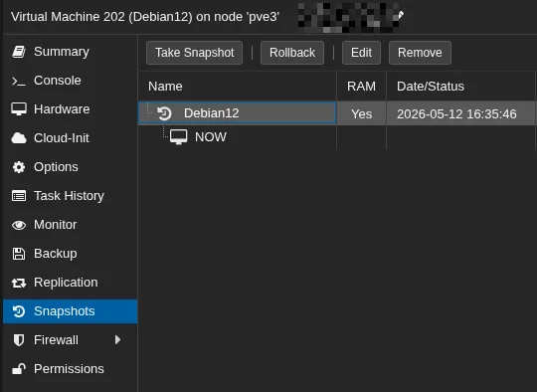Click the Snapshots history icon in sidebar
The image size is (537, 392).
(x=19, y=311)
